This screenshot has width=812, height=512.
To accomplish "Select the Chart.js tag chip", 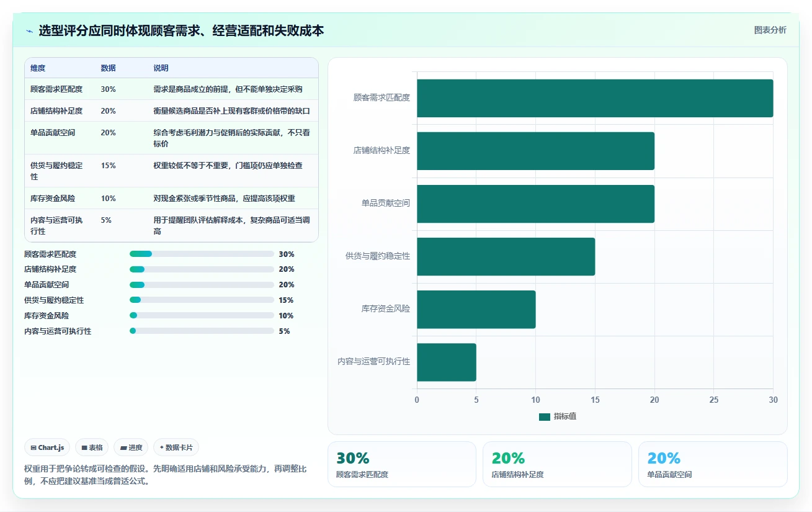I will pyautogui.click(x=47, y=447).
